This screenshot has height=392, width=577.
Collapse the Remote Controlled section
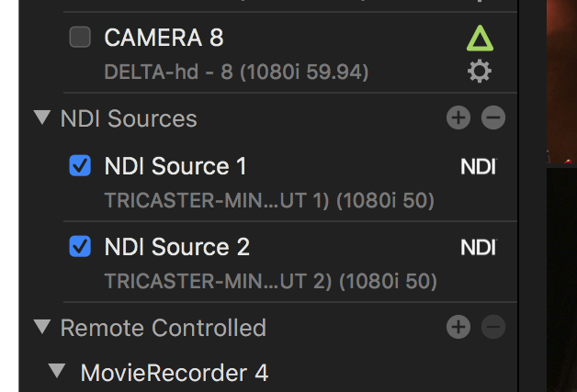[x=41, y=327]
